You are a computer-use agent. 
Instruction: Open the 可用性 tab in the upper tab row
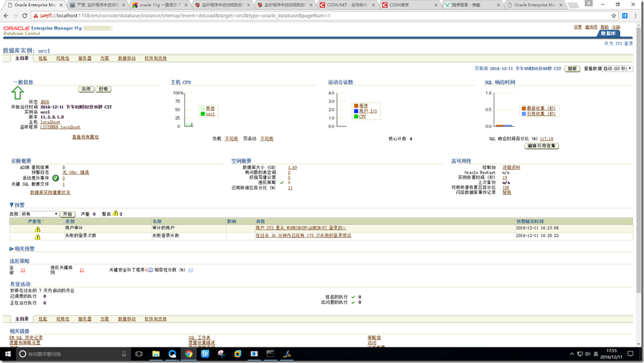coord(63,58)
